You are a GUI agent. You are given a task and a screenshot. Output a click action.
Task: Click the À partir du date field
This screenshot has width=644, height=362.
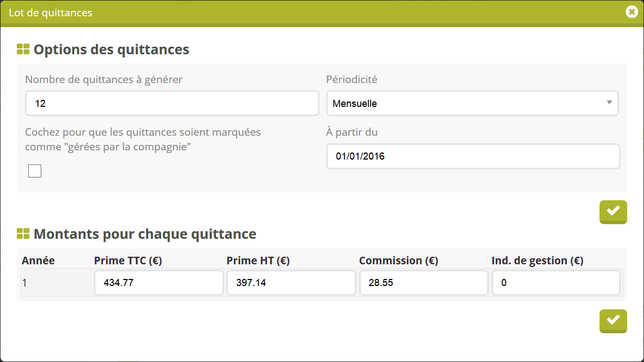[x=473, y=156]
